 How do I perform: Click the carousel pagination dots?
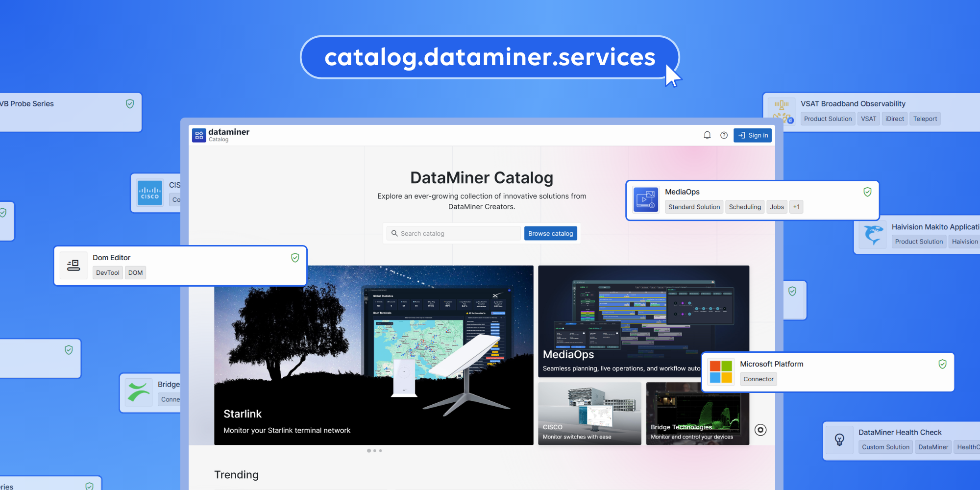click(374, 450)
